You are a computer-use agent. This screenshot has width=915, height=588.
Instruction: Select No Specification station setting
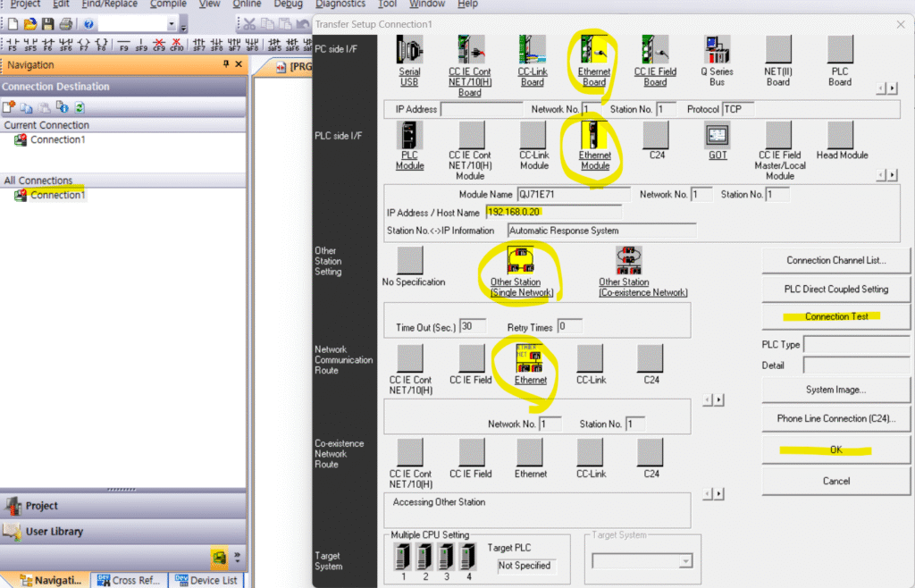pyautogui.click(x=410, y=261)
